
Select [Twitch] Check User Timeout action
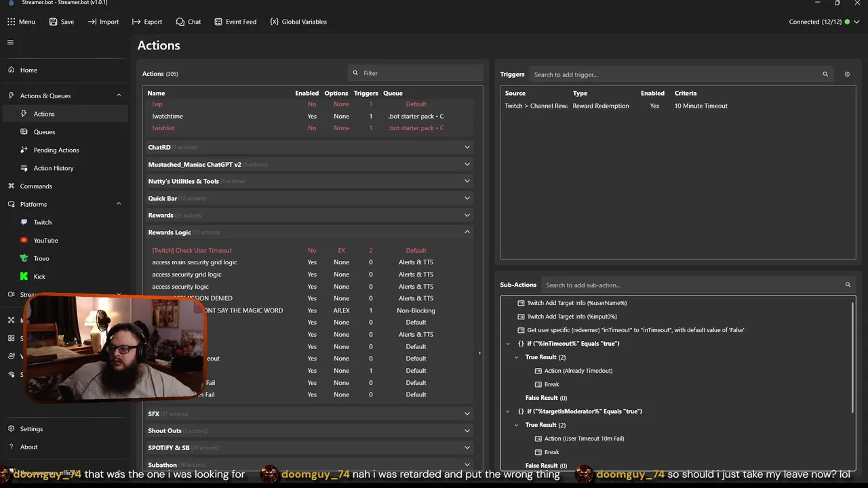[x=310, y=251]
